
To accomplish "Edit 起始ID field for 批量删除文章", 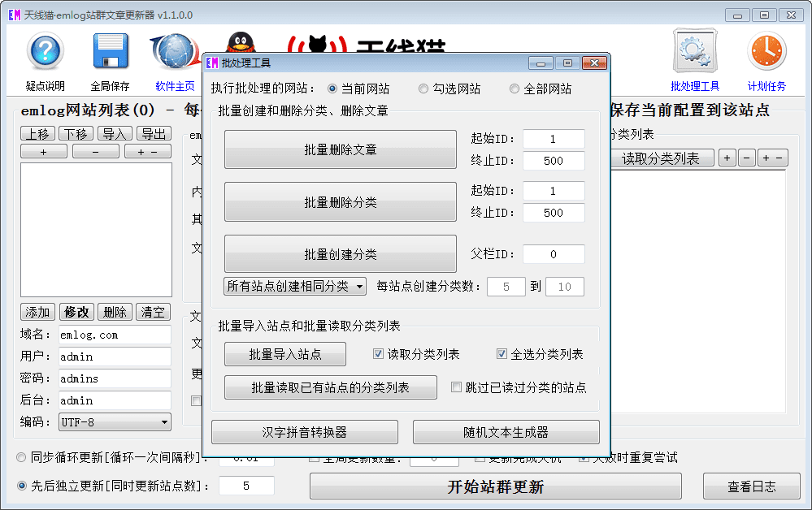I will point(554,139).
